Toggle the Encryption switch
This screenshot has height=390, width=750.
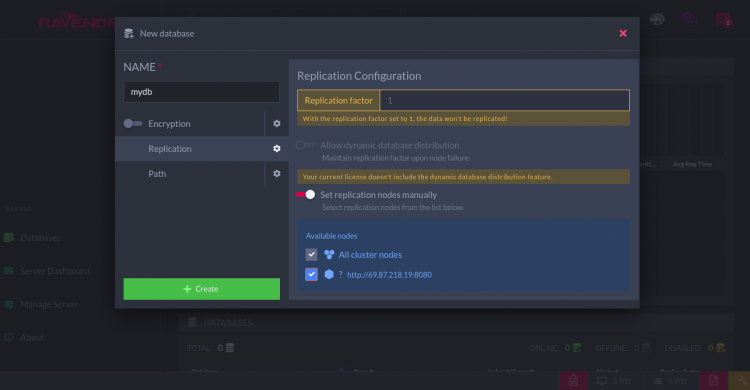coord(132,123)
